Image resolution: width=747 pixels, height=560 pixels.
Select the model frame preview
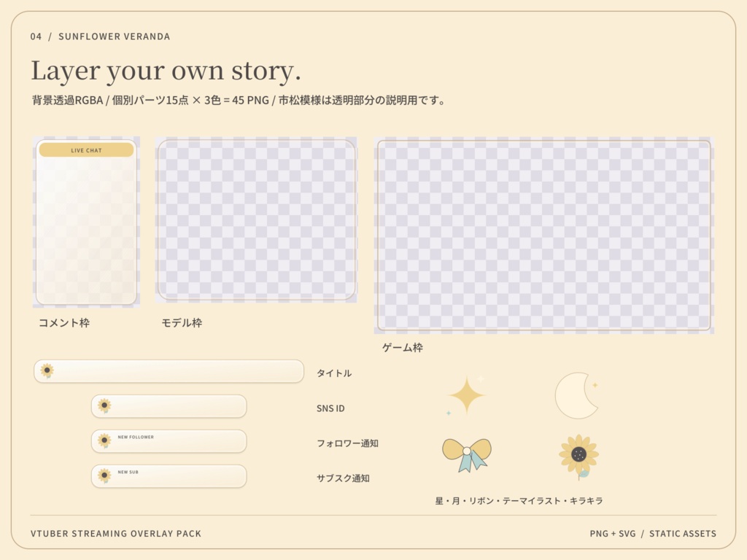tap(256, 219)
